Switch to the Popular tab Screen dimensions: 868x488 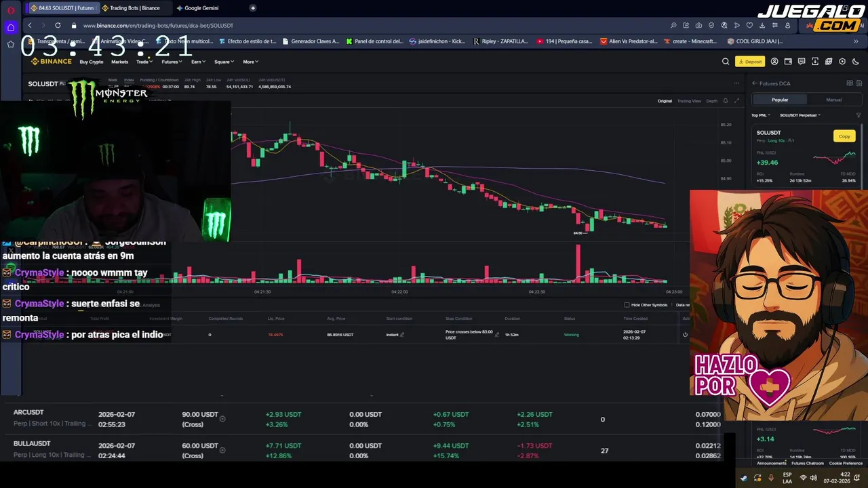coord(780,100)
